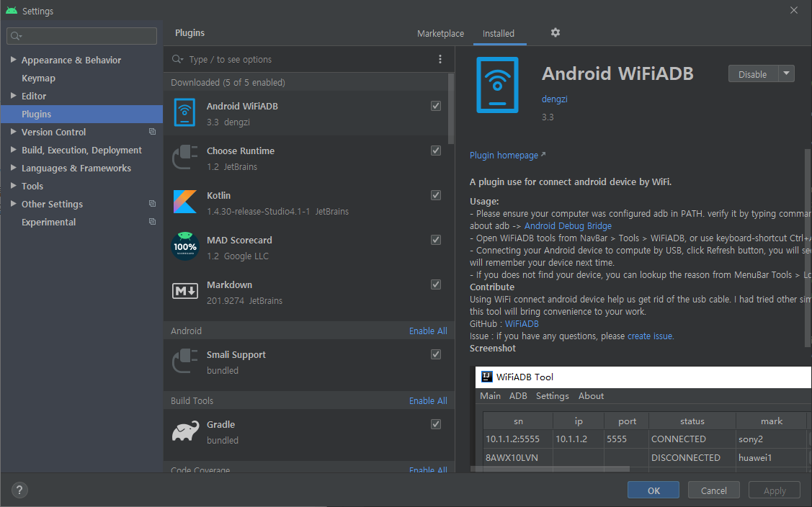The width and height of the screenshot is (812, 507).
Task: Toggle the Markdown plugin checkbox
Action: click(x=436, y=284)
